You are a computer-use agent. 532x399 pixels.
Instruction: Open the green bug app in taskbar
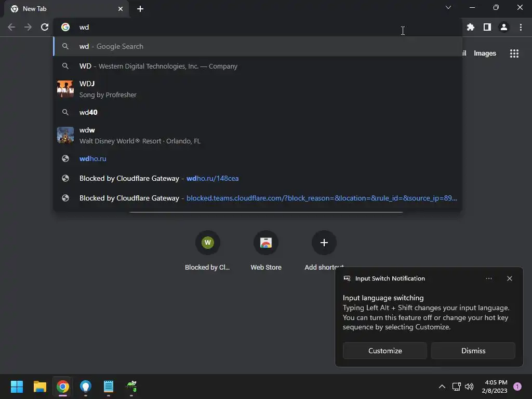coord(131,387)
